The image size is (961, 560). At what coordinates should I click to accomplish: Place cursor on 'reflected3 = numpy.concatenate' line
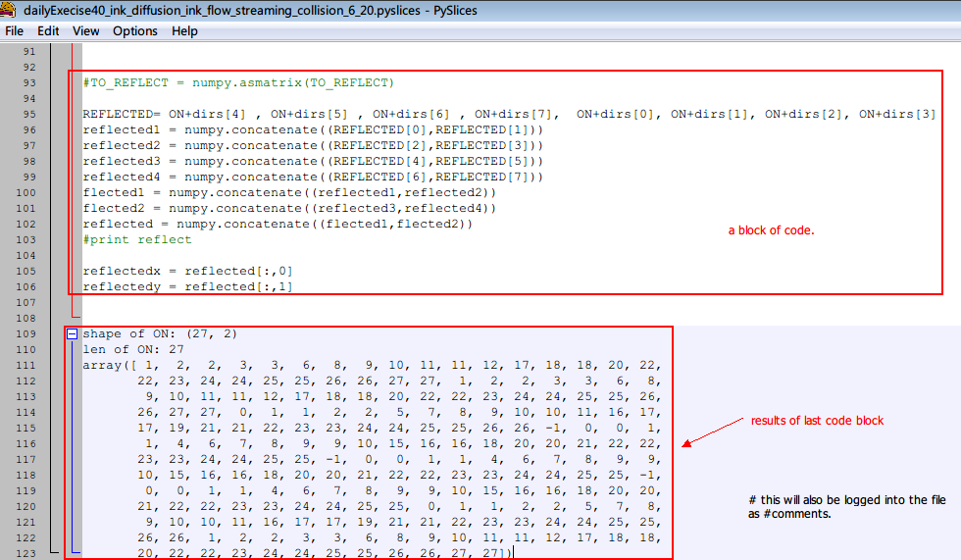[x=313, y=161]
